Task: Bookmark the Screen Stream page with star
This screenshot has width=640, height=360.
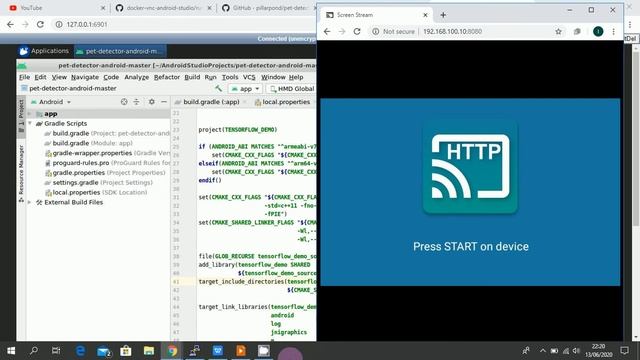Action: click(558, 31)
